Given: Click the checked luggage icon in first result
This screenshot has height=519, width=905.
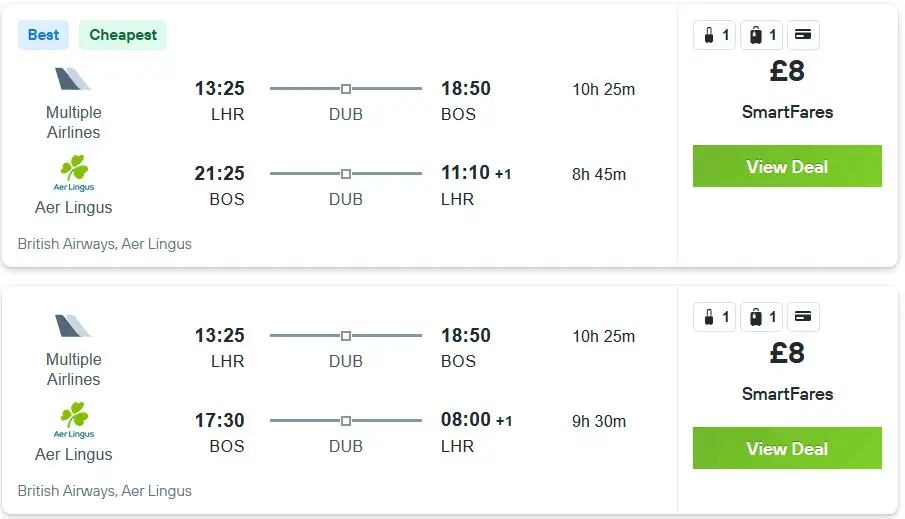Looking at the screenshot, I should tap(756, 35).
